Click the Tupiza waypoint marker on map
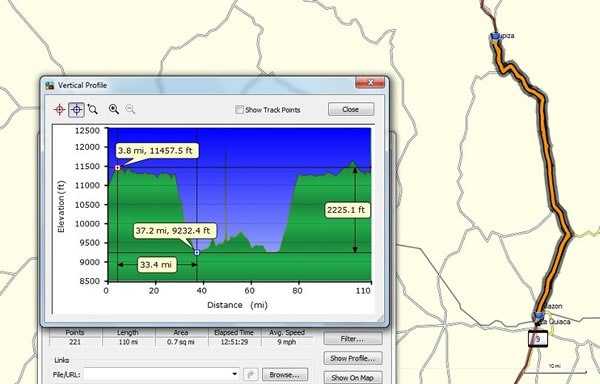The image size is (600, 384). coord(496,36)
